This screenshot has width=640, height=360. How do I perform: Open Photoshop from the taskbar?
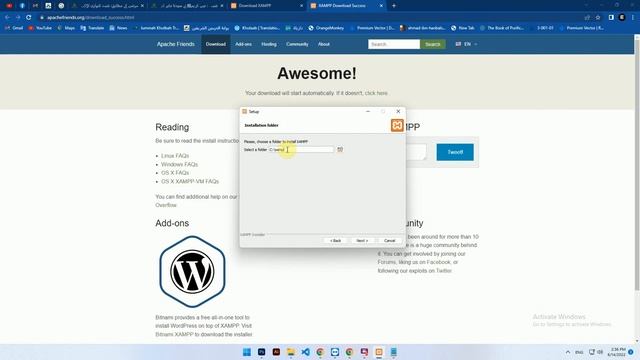tap(262, 352)
